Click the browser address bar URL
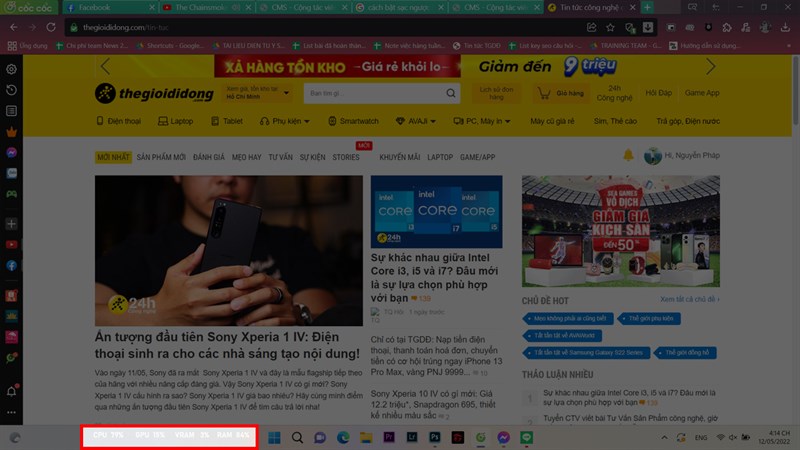Image resolution: width=800 pixels, height=450 pixels. coord(126,28)
